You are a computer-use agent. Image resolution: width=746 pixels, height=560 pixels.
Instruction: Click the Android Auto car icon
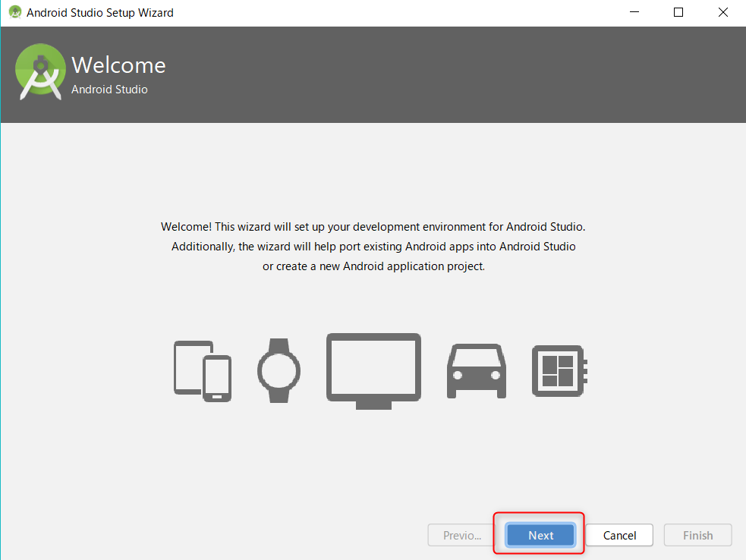click(476, 370)
